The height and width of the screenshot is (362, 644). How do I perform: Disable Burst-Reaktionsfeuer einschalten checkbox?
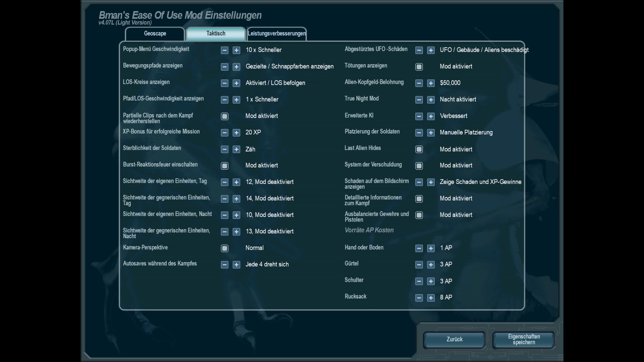pos(224,166)
